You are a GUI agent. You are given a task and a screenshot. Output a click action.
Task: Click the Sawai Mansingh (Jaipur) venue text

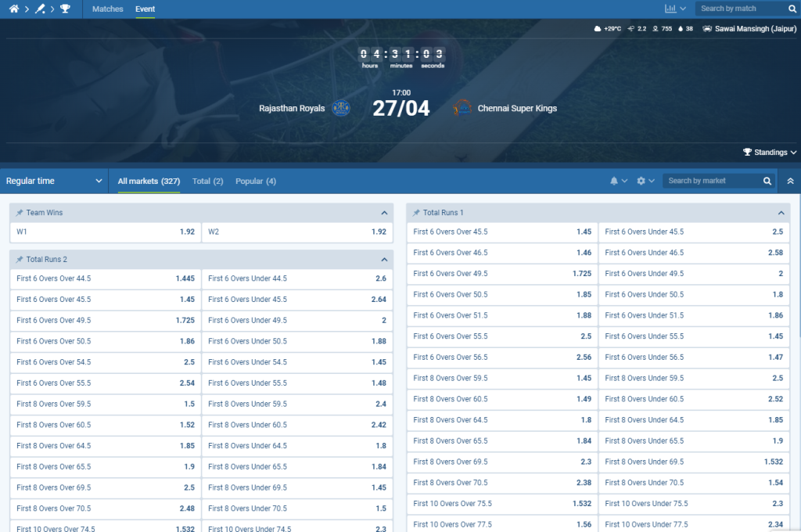(756, 29)
